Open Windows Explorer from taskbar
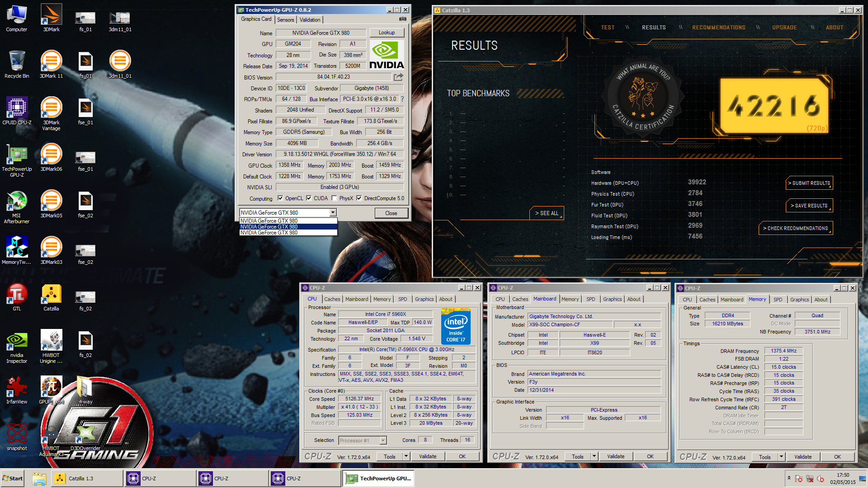 (39, 479)
